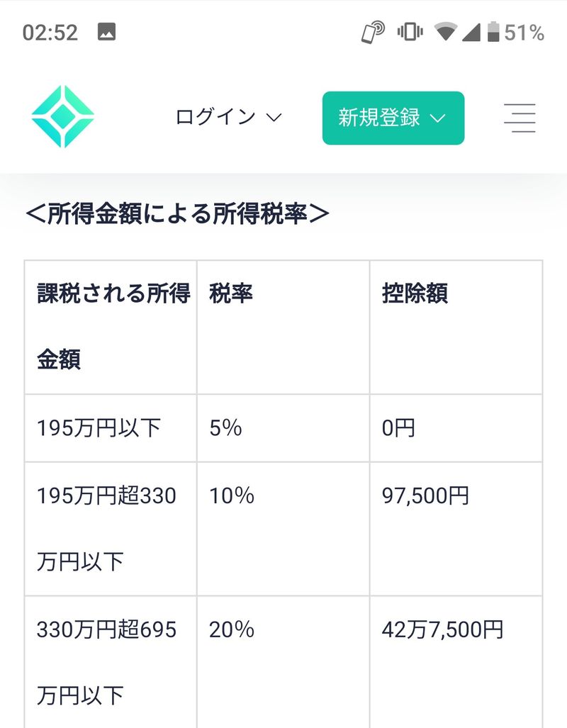Select the 課税される所得金額 header cell
This screenshot has width=567, height=728.
[x=111, y=327]
